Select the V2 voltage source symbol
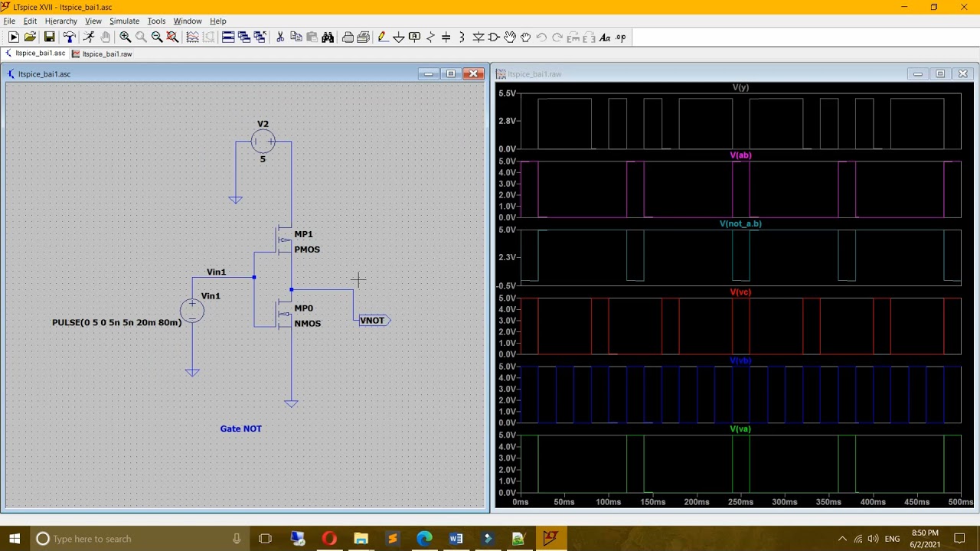980x551 pixels. tap(263, 142)
